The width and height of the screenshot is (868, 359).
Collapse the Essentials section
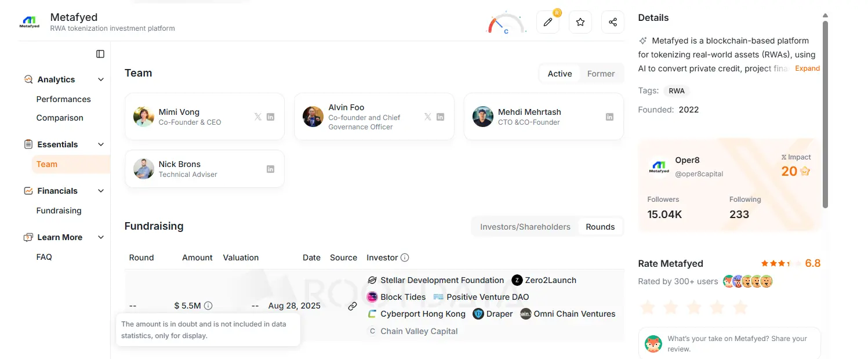click(x=101, y=144)
